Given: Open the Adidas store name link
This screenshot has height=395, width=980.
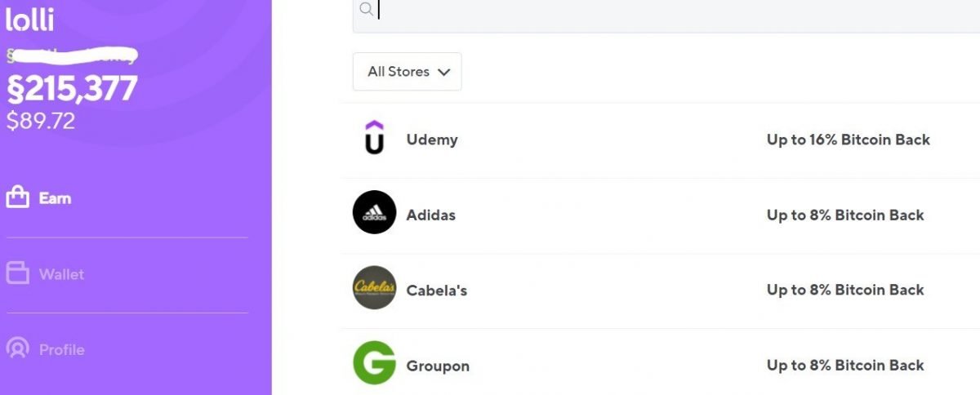Looking at the screenshot, I should coord(430,215).
